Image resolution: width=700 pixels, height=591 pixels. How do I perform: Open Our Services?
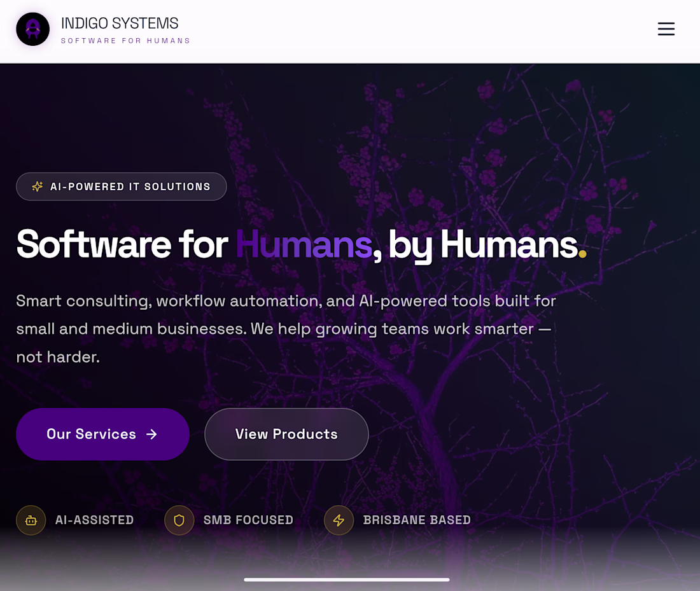pos(102,434)
